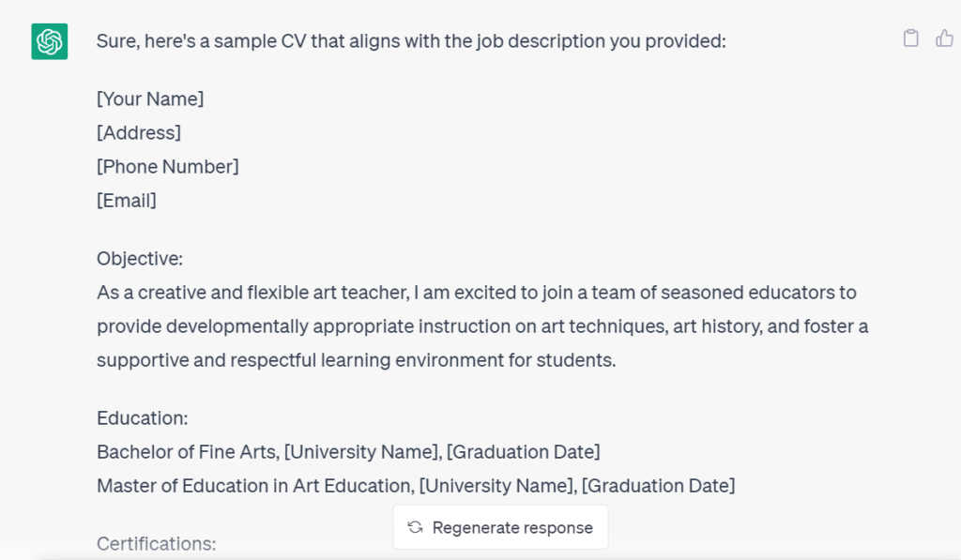Screen dimensions: 961x560
Task: Click the ChatGPT logo avatar
Action: pos(49,42)
